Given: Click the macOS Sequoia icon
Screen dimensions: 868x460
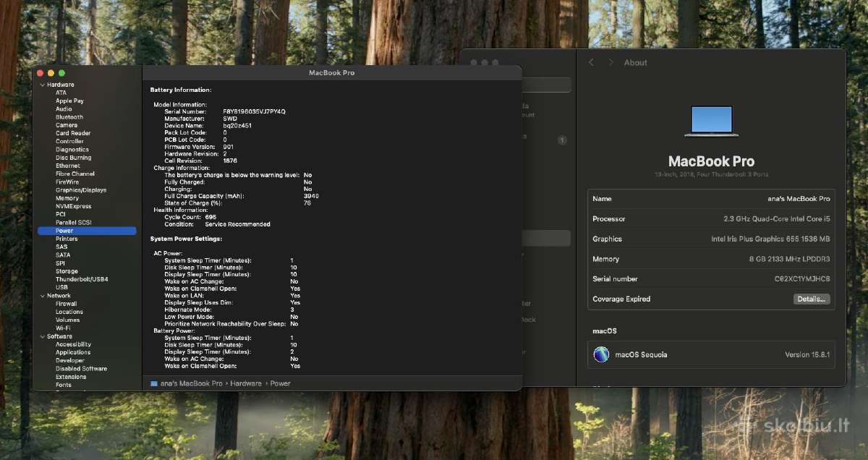Looking at the screenshot, I should pos(601,354).
